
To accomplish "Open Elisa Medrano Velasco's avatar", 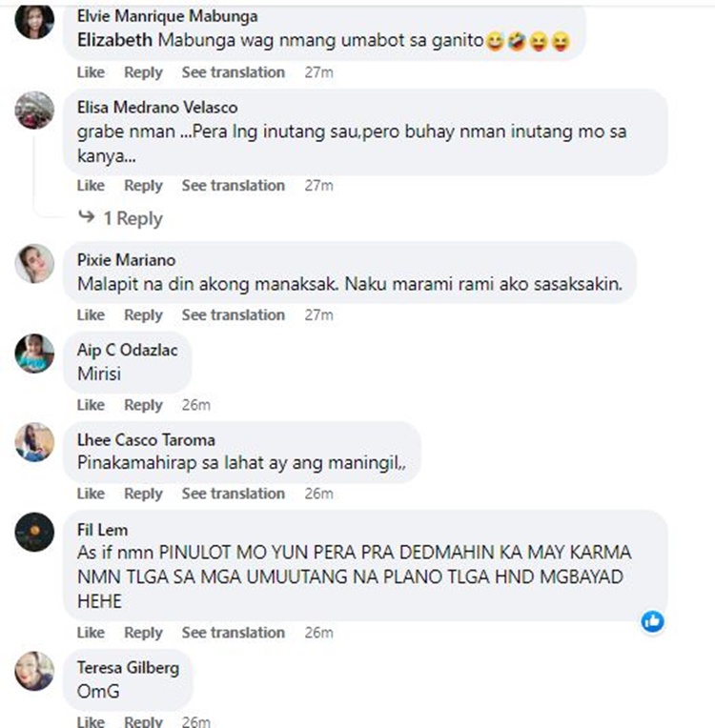I will click(x=34, y=110).
